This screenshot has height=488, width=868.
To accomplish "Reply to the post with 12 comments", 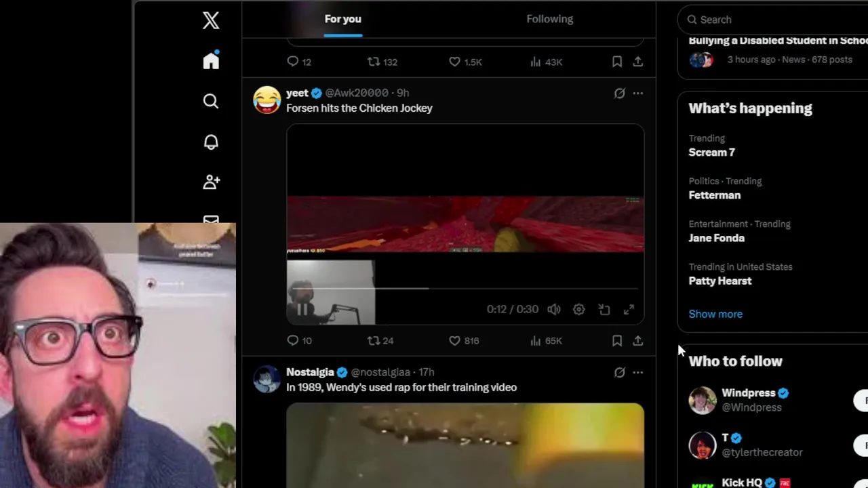I will (x=299, y=62).
